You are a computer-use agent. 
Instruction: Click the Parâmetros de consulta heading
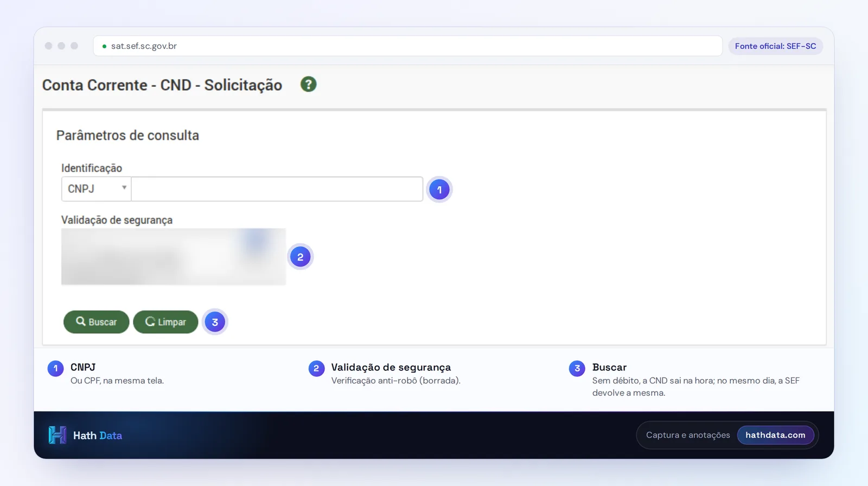pyautogui.click(x=127, y=135)
